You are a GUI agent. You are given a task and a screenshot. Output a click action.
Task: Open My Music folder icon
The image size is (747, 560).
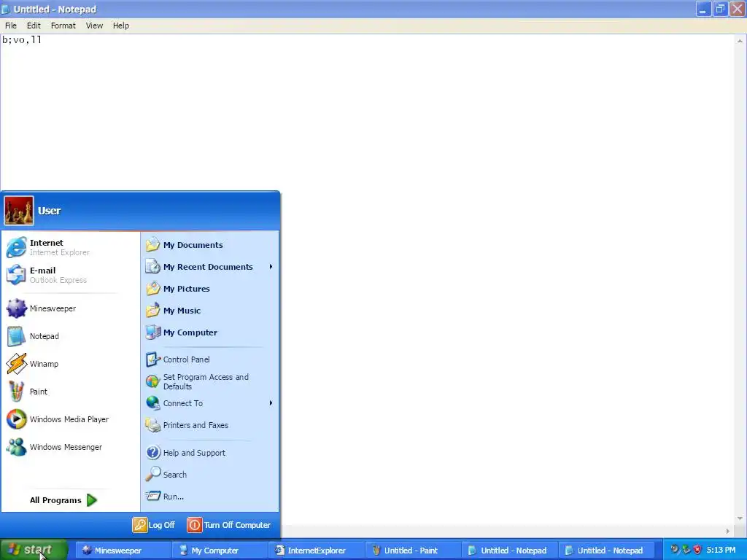coord(152,311)
